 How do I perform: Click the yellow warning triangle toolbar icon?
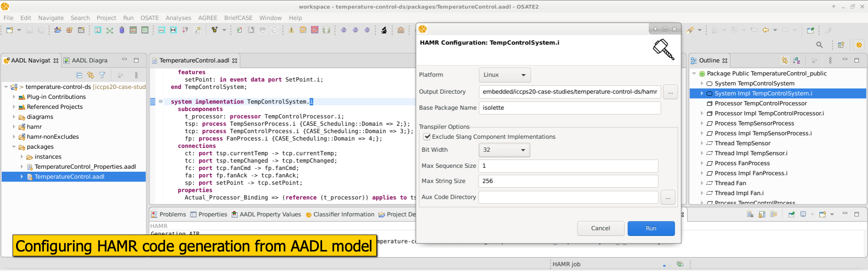point(291,30)
